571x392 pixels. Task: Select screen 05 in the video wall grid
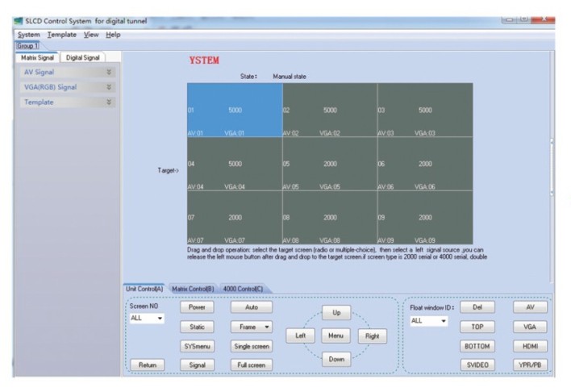(330, 164)
